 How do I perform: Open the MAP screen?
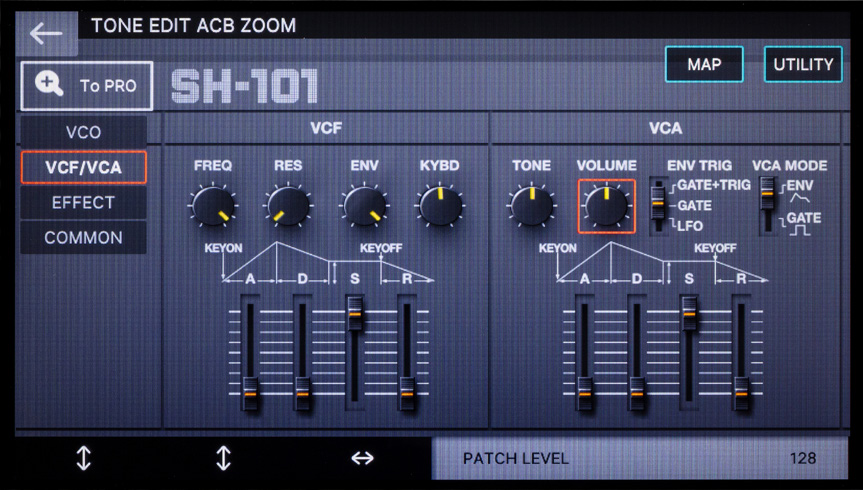point(704,64)
